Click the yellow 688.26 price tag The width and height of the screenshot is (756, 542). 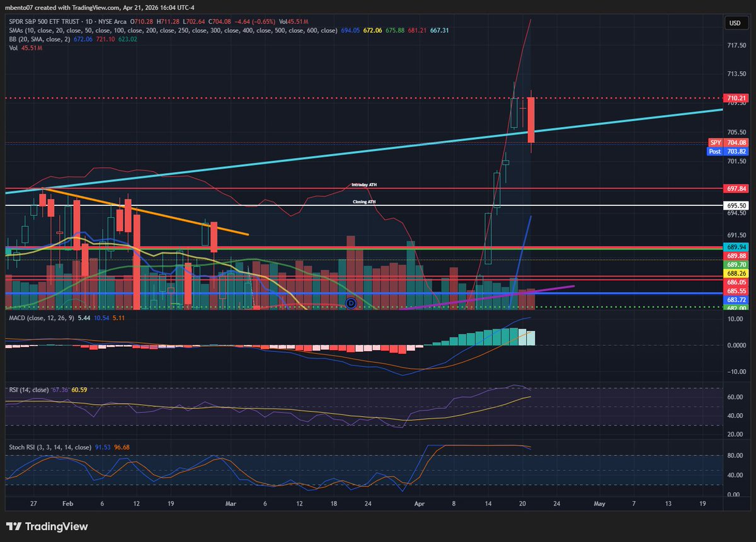coord(736,274)
